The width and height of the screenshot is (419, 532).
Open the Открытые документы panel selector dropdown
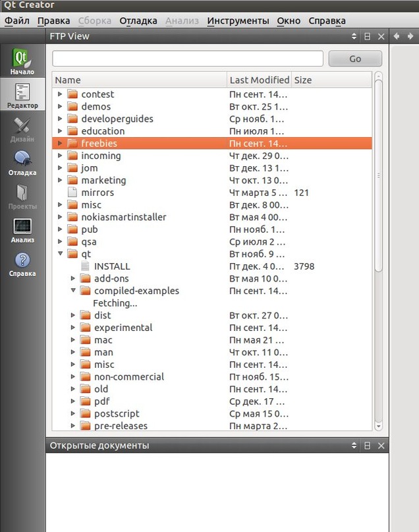pos(354,446)
